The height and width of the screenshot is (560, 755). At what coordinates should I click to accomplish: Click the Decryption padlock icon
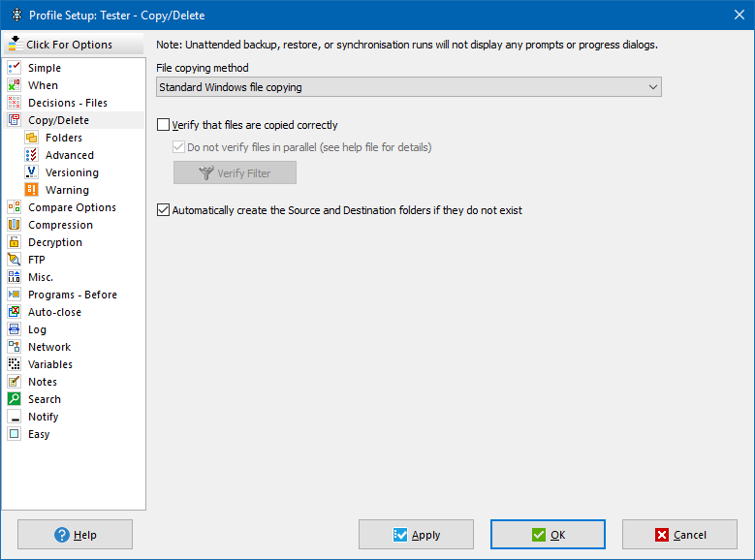click(14, 242)
